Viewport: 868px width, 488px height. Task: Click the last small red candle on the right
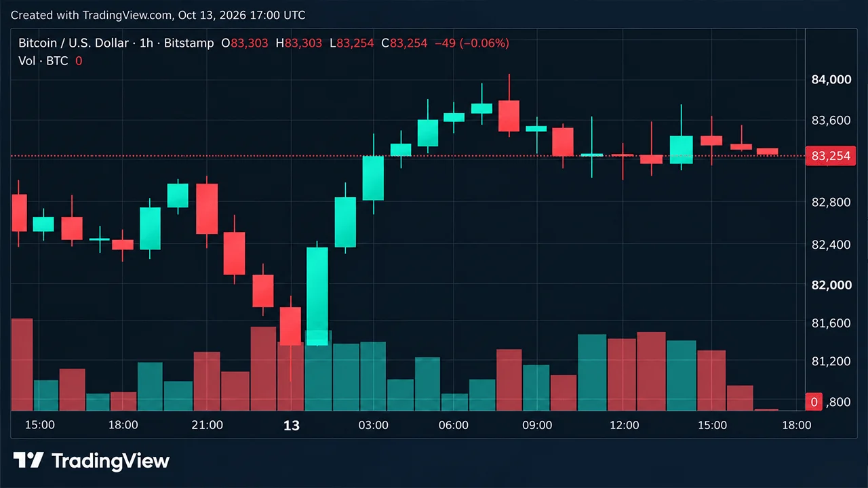pos(768,151)
